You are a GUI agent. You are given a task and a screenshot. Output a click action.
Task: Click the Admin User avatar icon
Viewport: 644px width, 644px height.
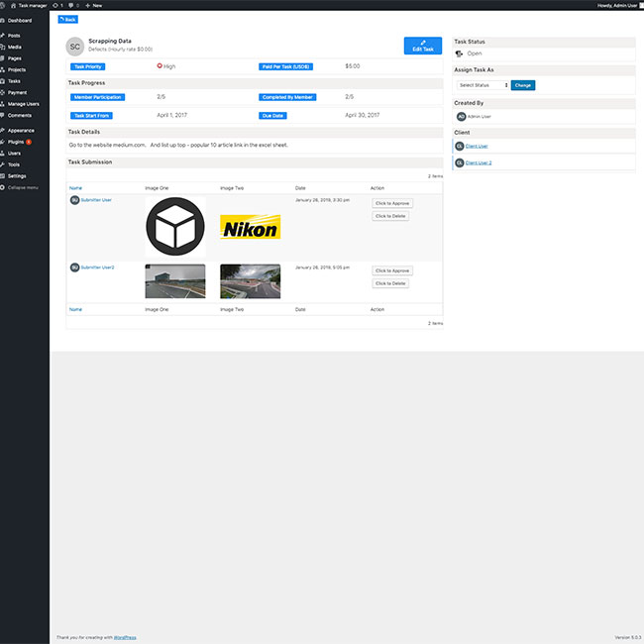click(461, 116)
